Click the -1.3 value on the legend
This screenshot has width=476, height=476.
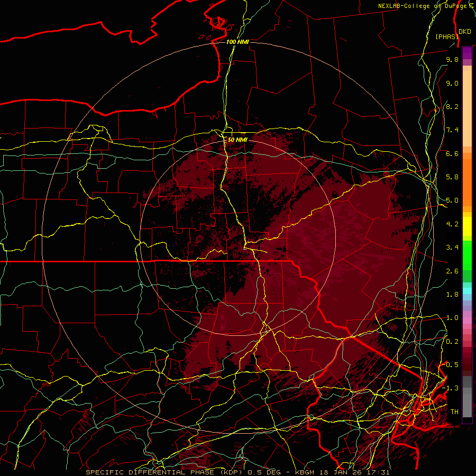[x=450, y=388]
